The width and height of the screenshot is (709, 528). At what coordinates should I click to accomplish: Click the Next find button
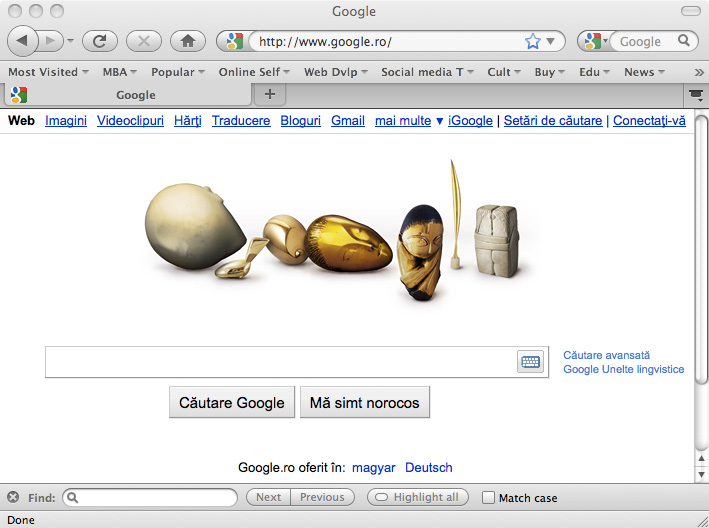coord(268,497)
